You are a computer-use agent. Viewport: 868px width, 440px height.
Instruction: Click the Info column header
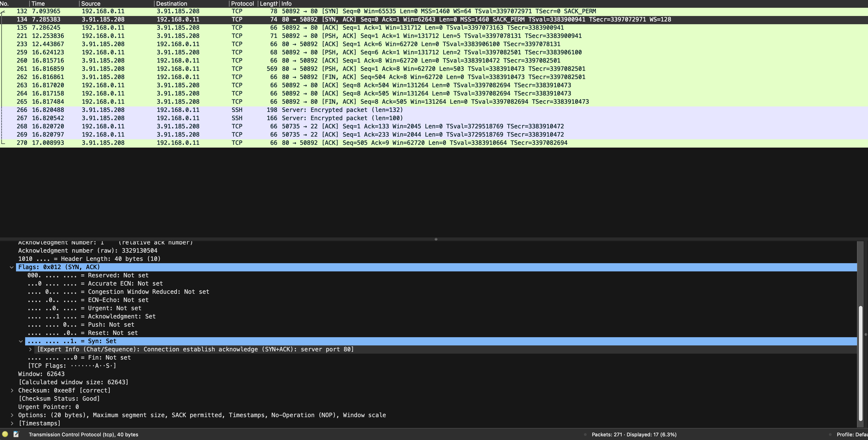point(286,4)
